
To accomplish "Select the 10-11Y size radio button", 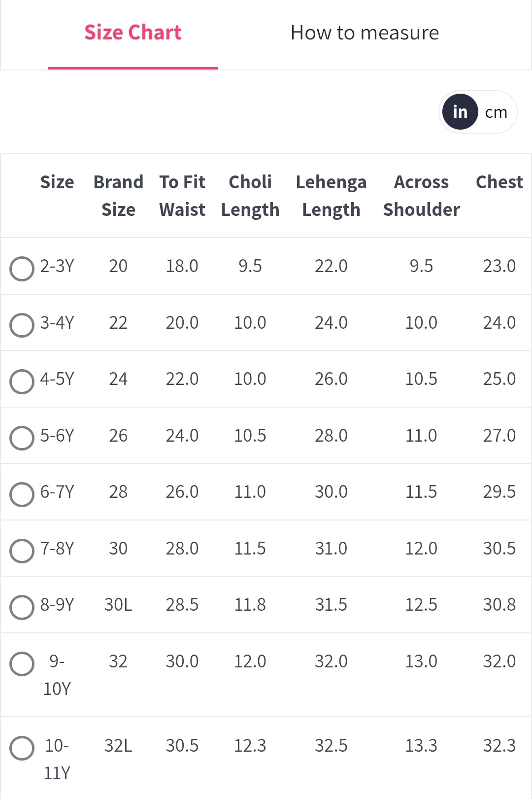I will point(22,748).
